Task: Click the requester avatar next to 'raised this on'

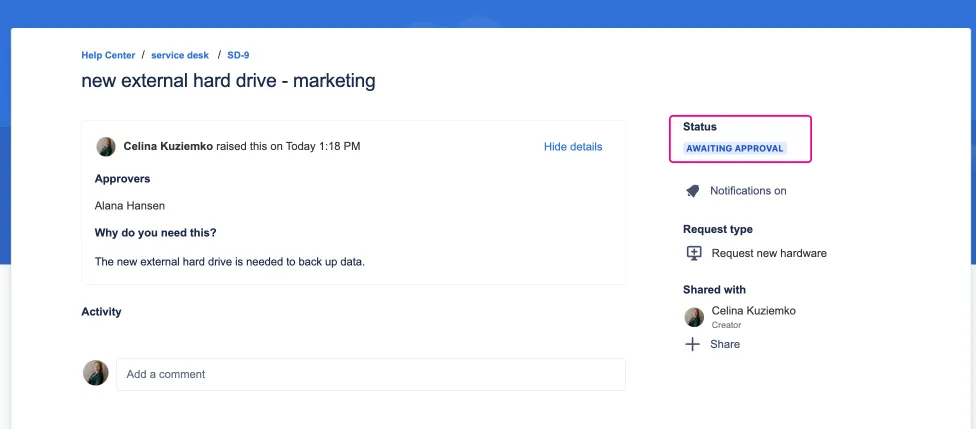Action: (x=106, y=147)
